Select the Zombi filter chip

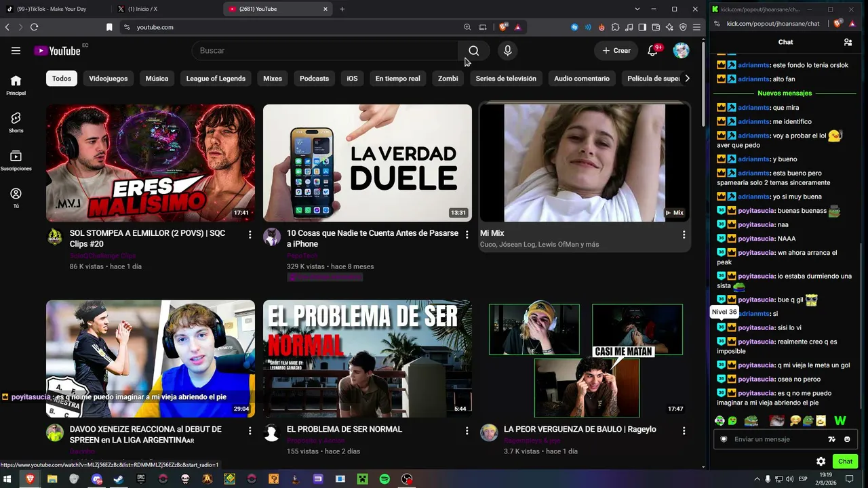(448, 79)
